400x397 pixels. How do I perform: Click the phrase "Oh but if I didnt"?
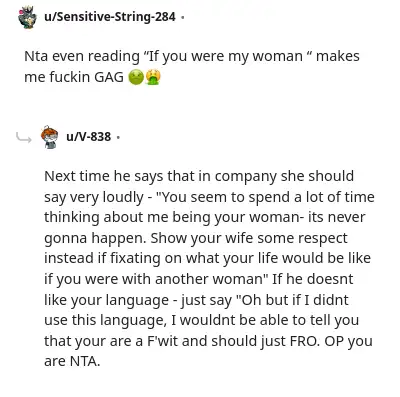click(x=292, y=300)
